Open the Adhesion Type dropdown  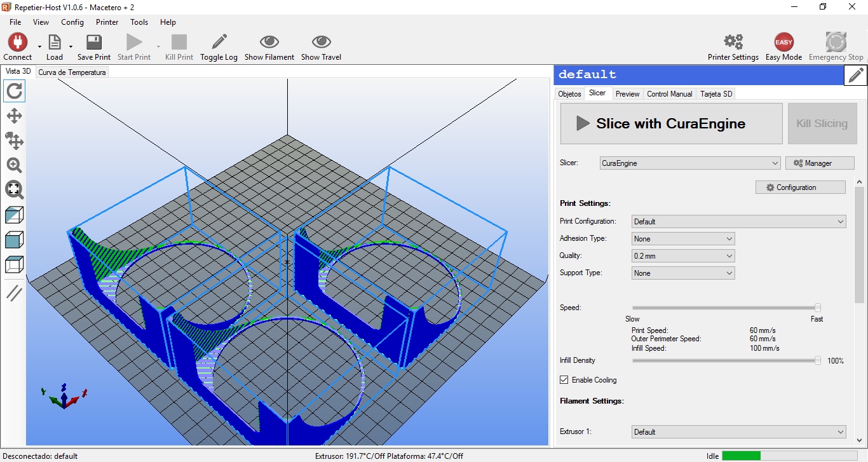point(683,239)
